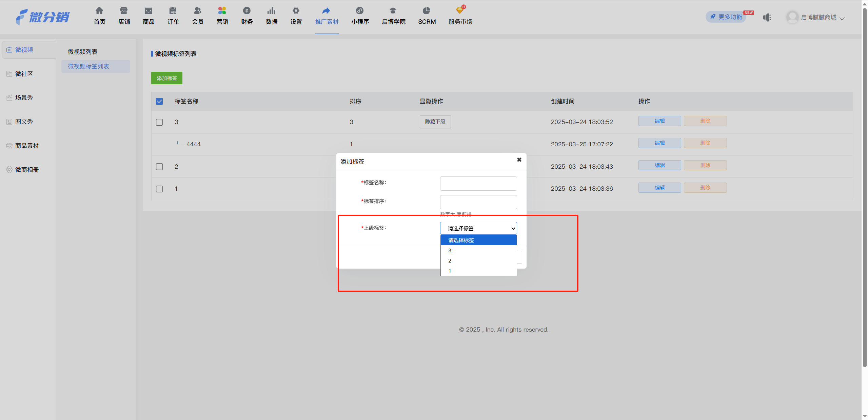The height and width of the screenshot is (420, 868).
Task: Open the 数据 statistics chart icon
Action: point(271,10)
